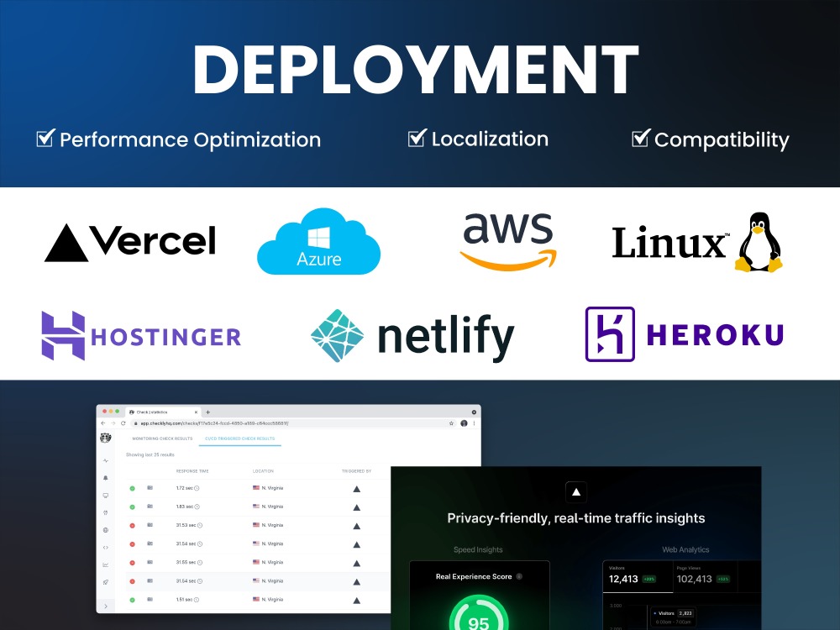Click green status dot in 1.72 sec row

[x=133, y=489]
